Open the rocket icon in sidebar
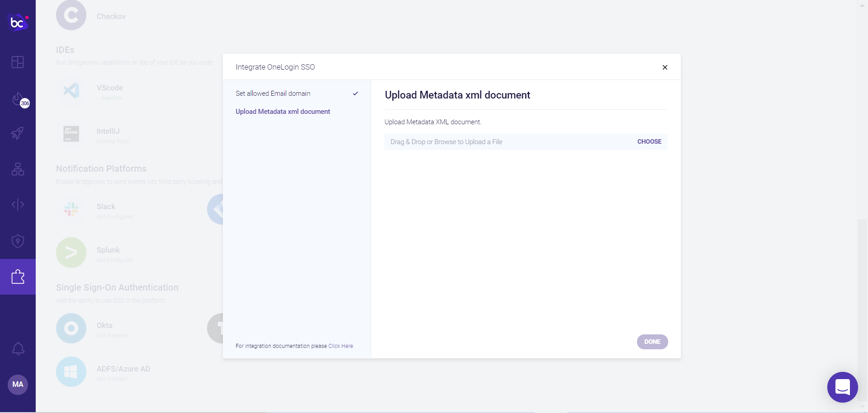The width and height of the screenshot is (868, 413). [18, 133]
